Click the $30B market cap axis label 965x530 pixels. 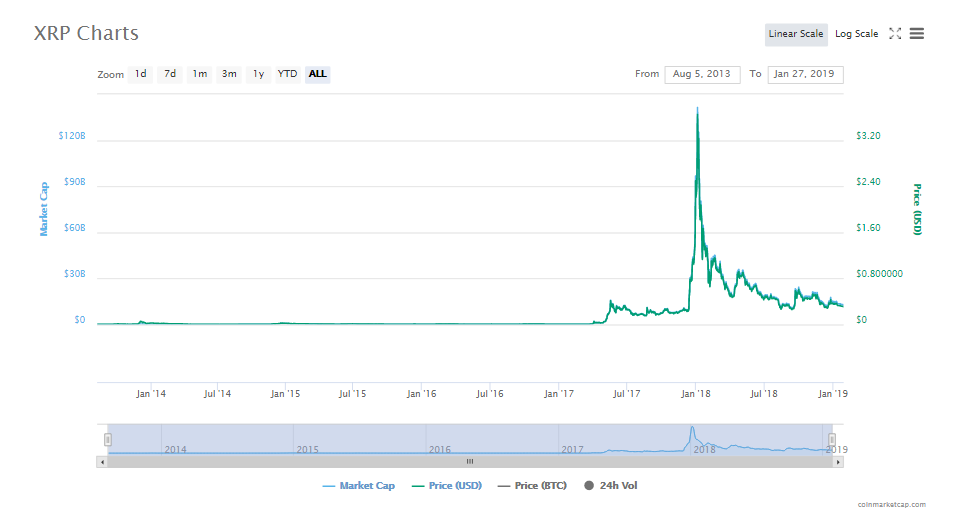[x=74, y=274]
